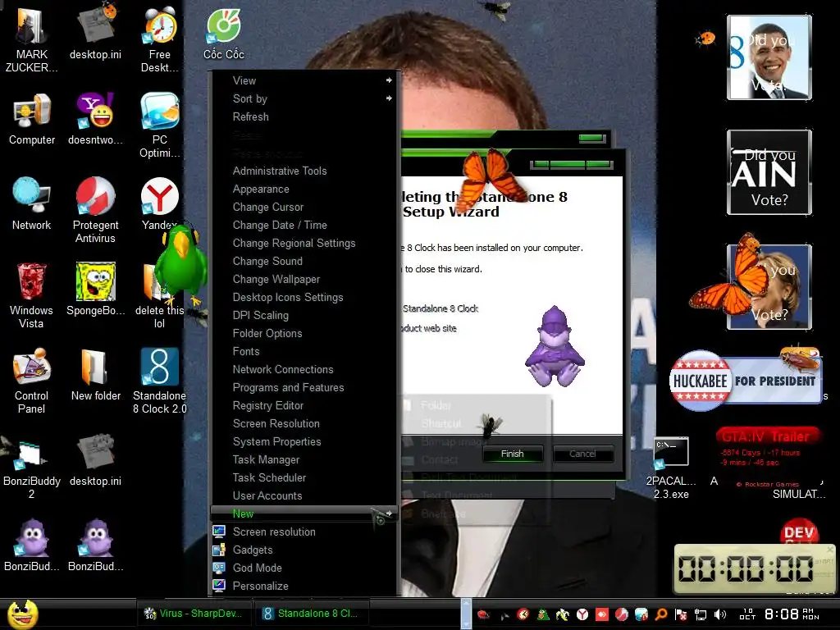Choose Task Manager menu entry
The image size is (840, 630).
304,459
